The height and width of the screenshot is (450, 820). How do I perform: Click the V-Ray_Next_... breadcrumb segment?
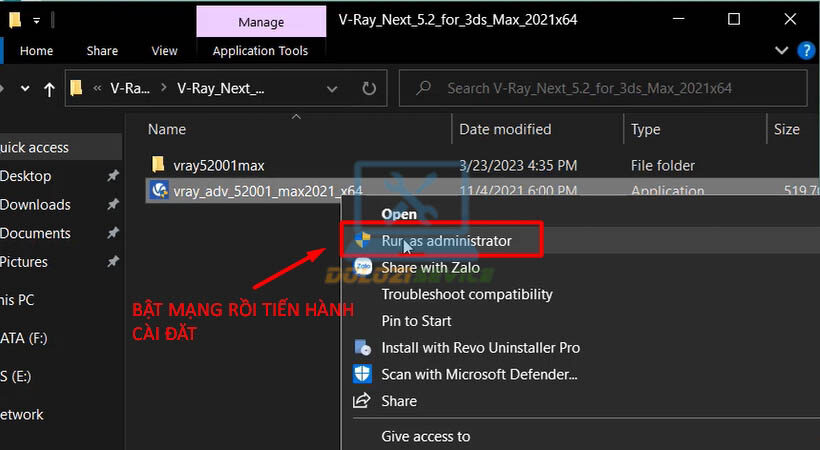point(220,88)
